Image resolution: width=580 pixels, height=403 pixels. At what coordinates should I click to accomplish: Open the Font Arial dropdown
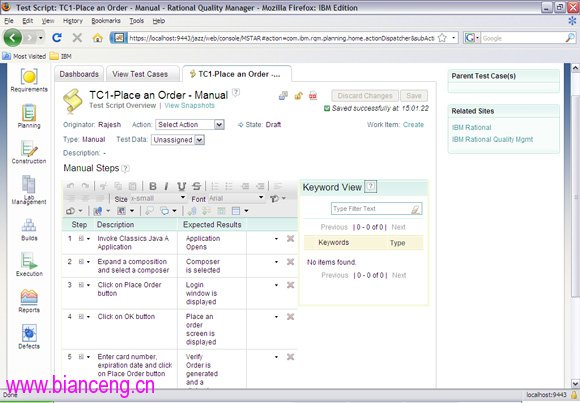pos(236,198)
